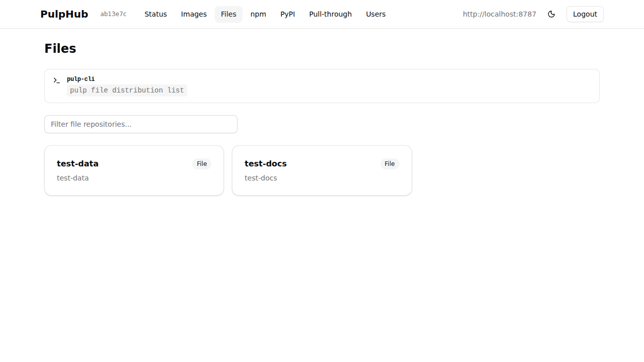Navigate to the PyPI page
This screenshot has height=362, width=644.
288,14
